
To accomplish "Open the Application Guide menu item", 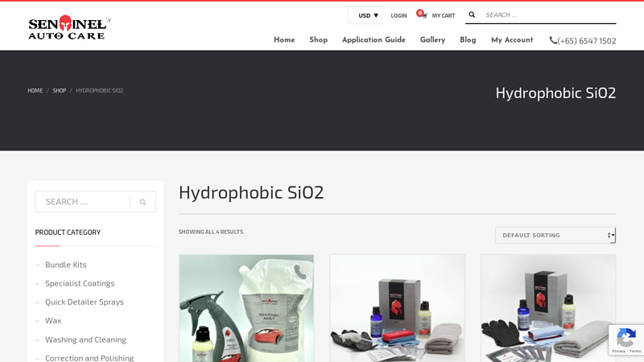I will pos(374,39).
